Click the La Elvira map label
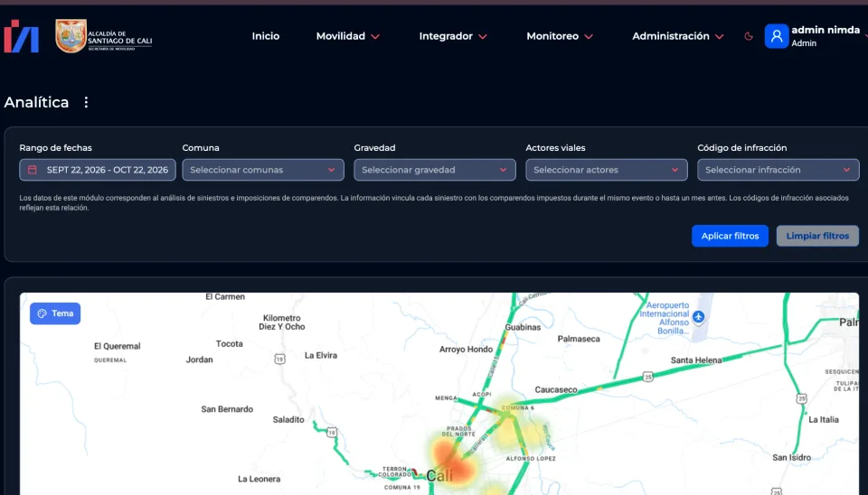The width and height of the screenshot is (868, 495). click(320, 356)
